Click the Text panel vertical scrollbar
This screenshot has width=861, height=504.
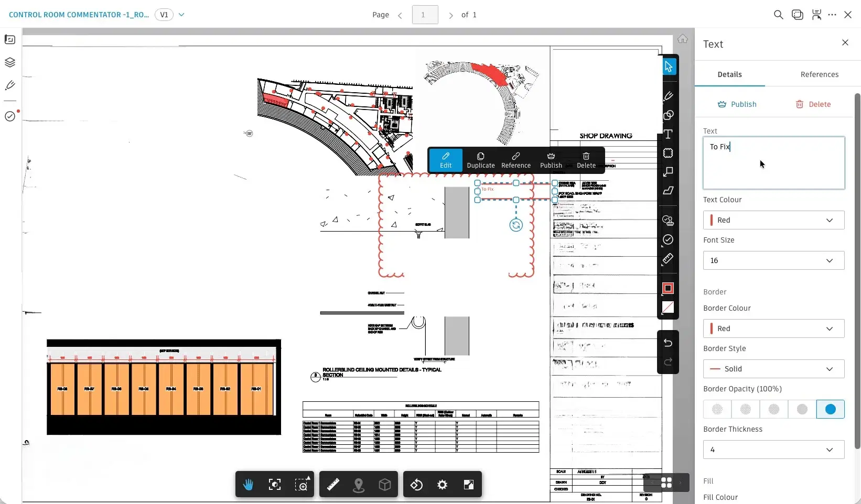857,271
